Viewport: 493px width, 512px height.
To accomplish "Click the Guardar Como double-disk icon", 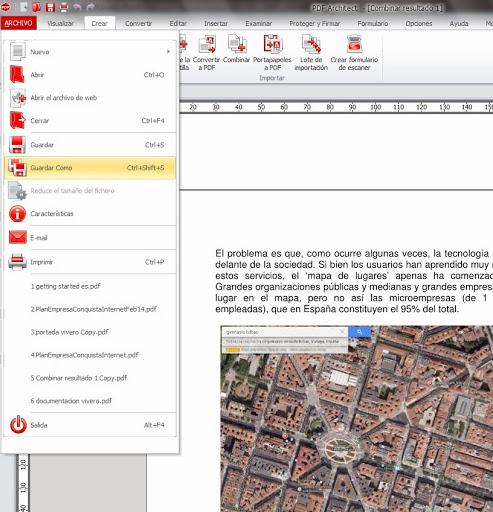I will point(17,167).
